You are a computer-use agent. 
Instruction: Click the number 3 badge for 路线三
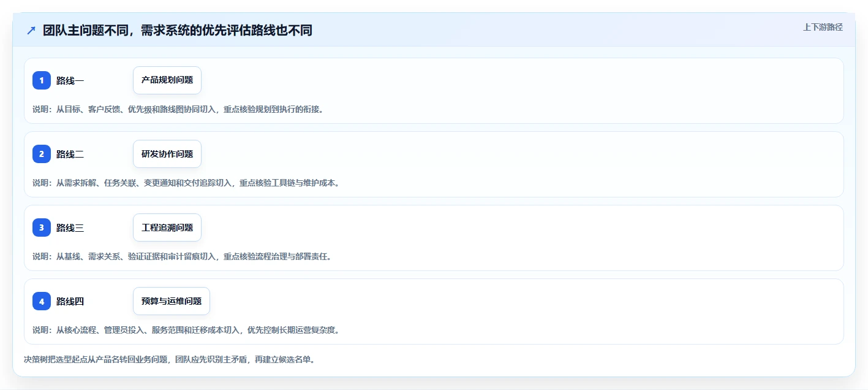(x=42, y=227)
